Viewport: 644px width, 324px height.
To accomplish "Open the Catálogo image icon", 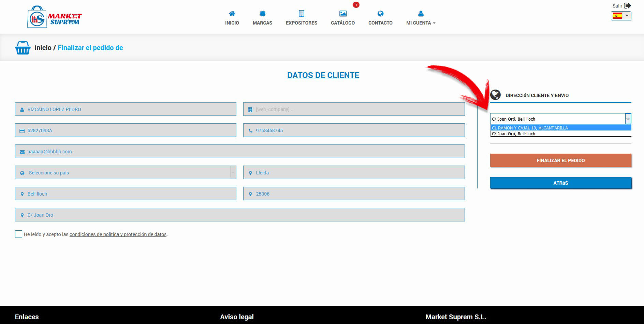I will pos(343,14).
